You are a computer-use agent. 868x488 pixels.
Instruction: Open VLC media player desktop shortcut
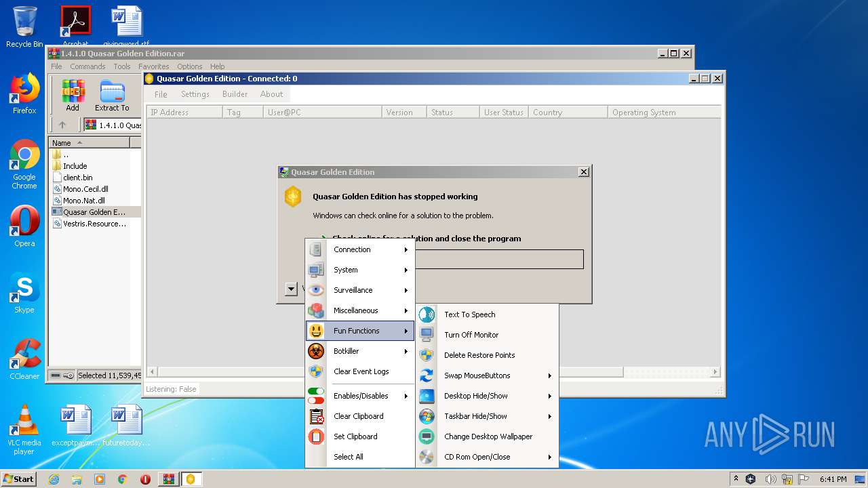pos(24,430)
